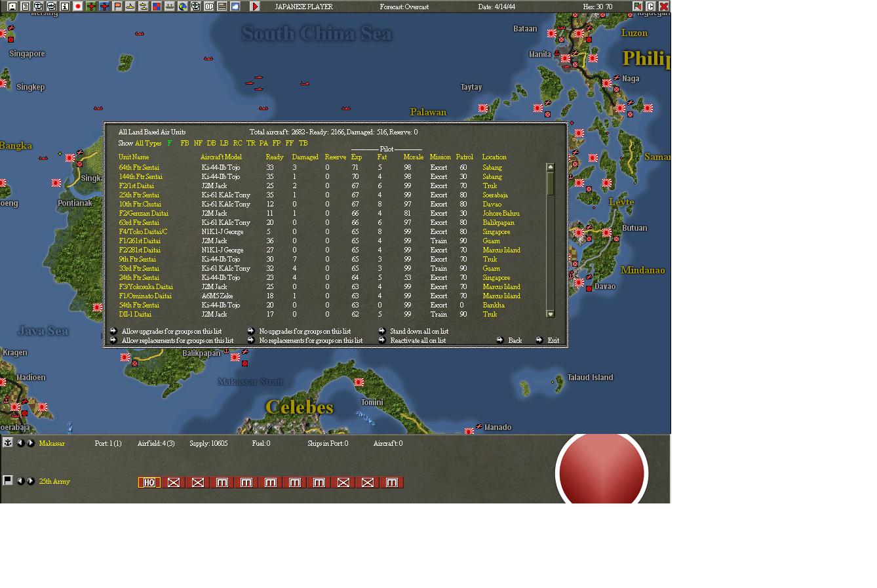Toggle the LB level bomber filter
The width and height of the screenshot is (877, 588).
coord(224,143)
